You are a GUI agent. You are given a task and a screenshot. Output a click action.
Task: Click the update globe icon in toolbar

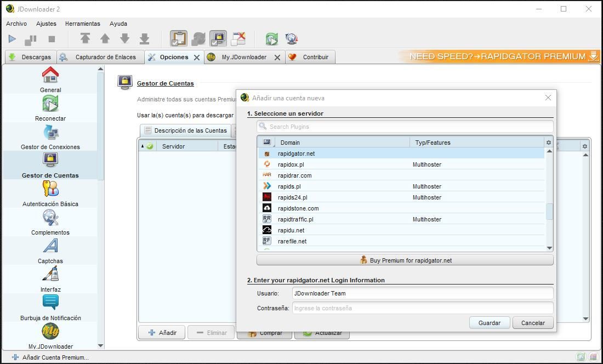pos(292,38)
